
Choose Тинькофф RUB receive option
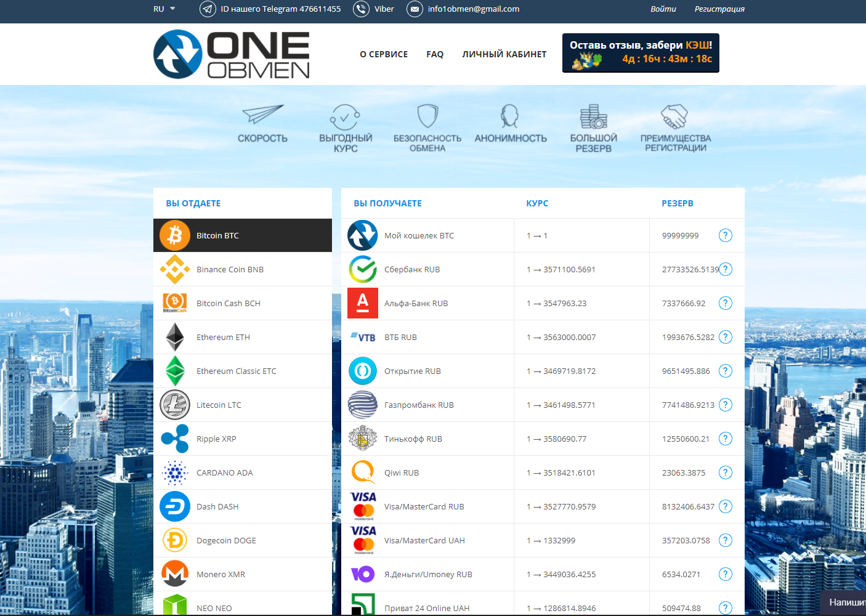tap(427, 439)
